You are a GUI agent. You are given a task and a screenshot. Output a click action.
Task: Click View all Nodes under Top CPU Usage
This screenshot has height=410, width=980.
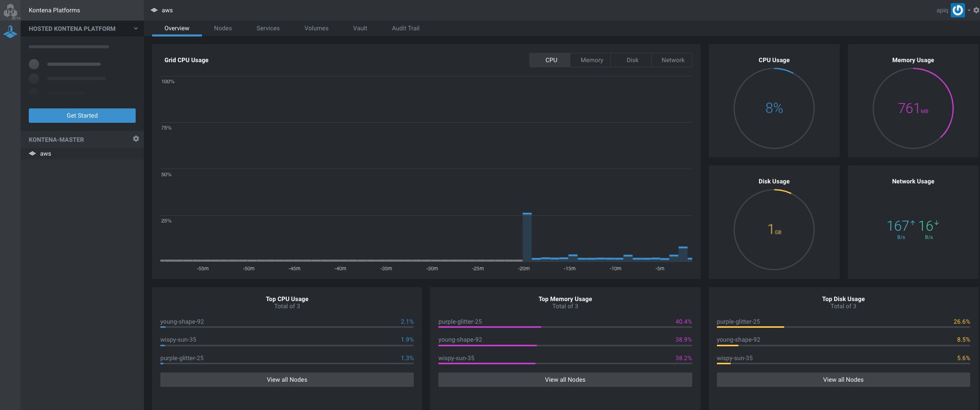tap(287, 380)
